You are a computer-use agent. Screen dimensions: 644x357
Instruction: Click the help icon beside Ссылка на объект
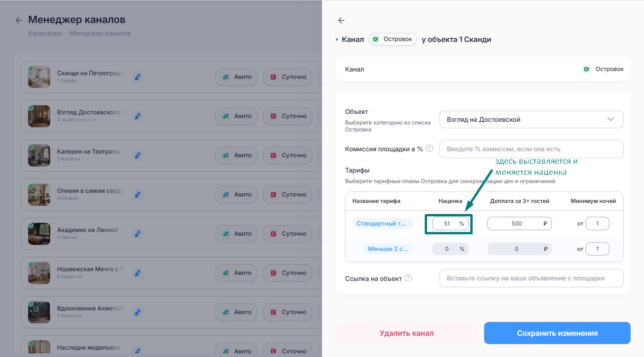[x=408, y=278]
